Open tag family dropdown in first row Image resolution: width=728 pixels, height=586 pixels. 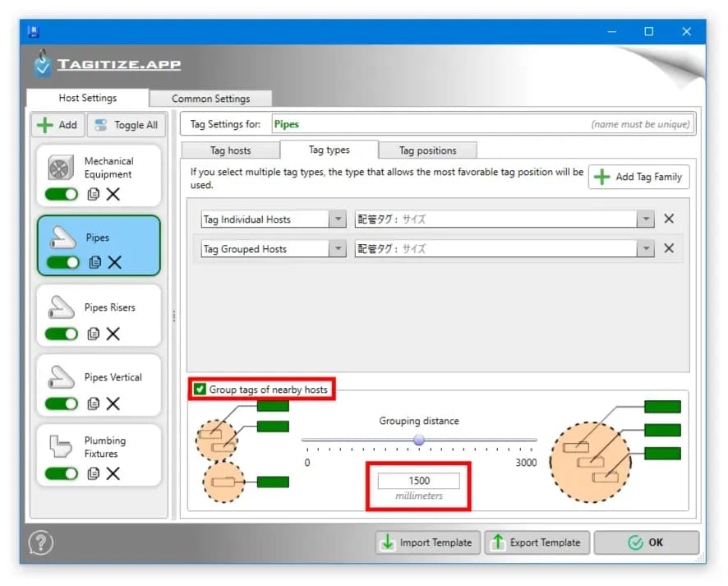pyautogui.click(x=646, y=219)
